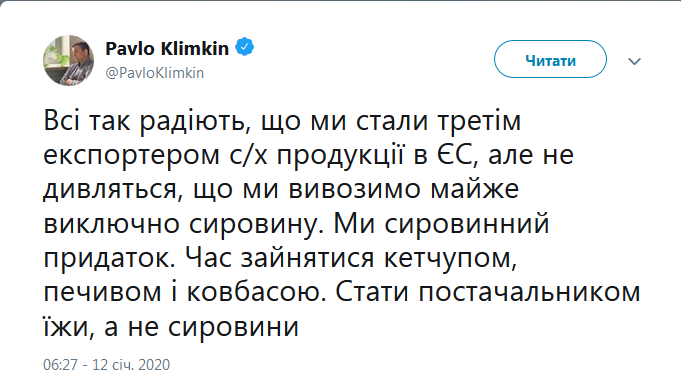The image size is (681, 380).
Task: Click the phrase 'сировинний' in tweet body
Action: [x=468, y=224]
